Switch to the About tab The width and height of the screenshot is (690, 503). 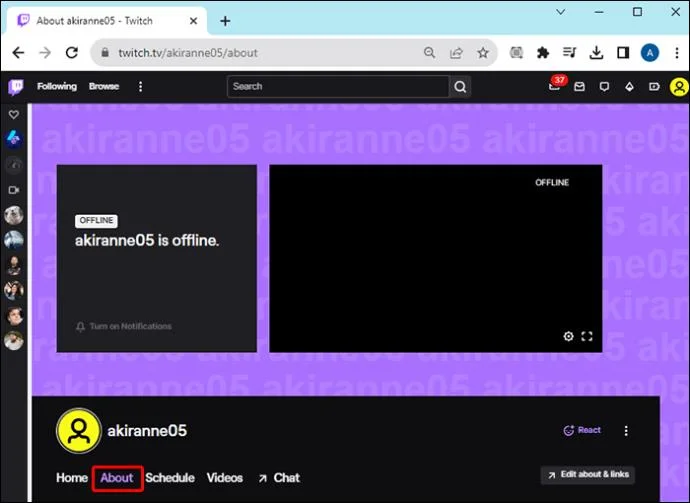pyautogui.click(x=117, y=478)
